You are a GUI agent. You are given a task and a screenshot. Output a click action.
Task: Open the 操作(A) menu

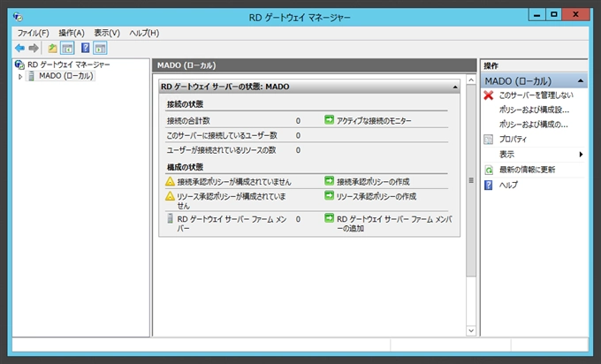pyautogui.click(x=72, y=33)
